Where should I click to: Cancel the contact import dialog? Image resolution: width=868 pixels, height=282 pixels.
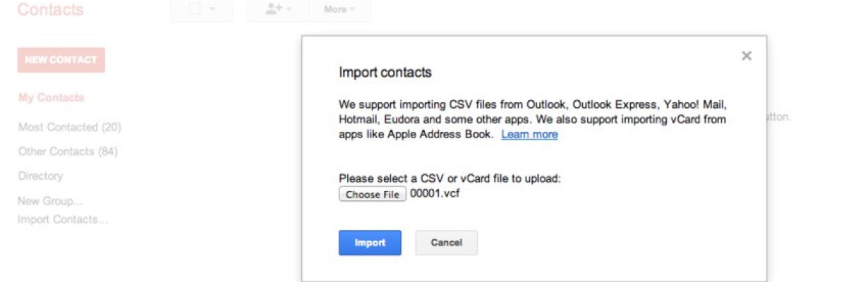pyautogui.click(x=446, y=243)
